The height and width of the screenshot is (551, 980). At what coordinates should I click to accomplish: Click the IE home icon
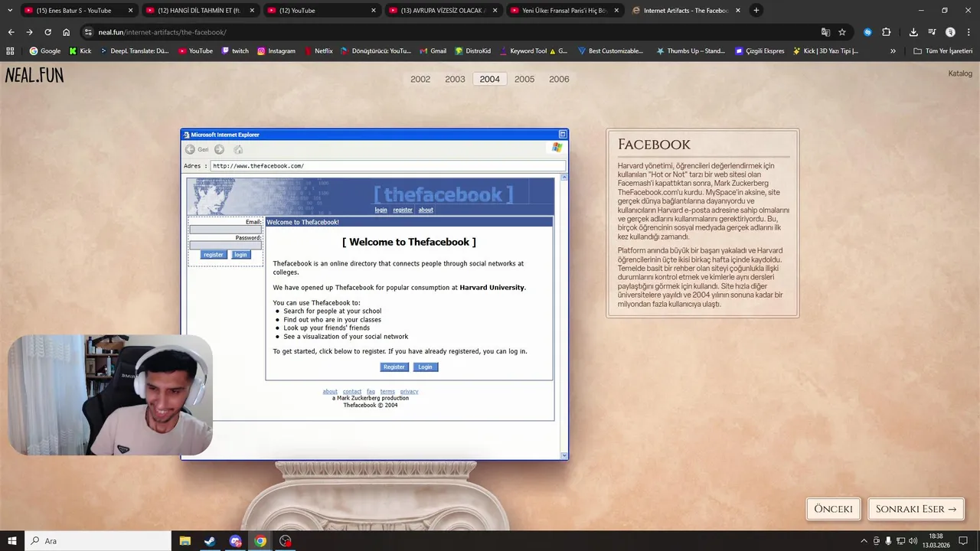click(x=238, y=149)
